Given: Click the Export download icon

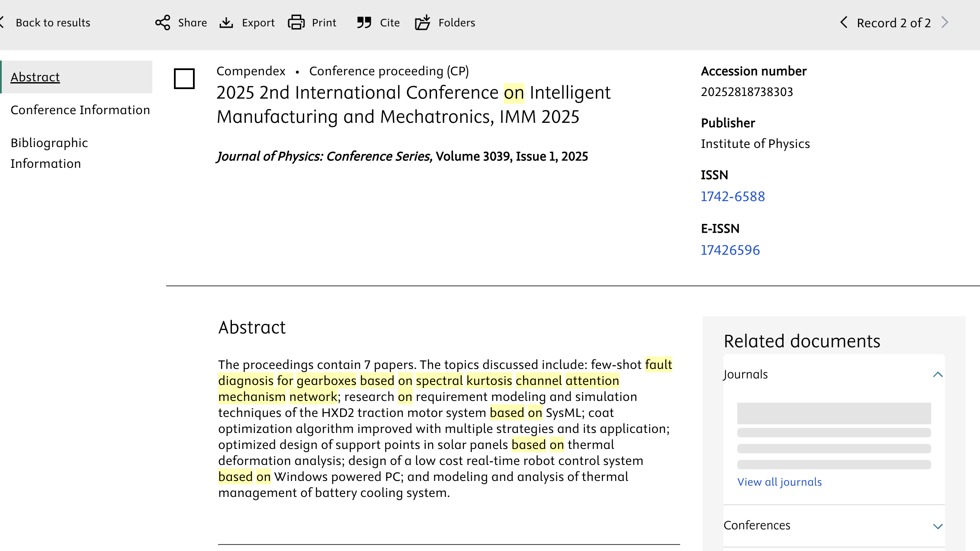Looking at the screenshot, I should point(226,22).
